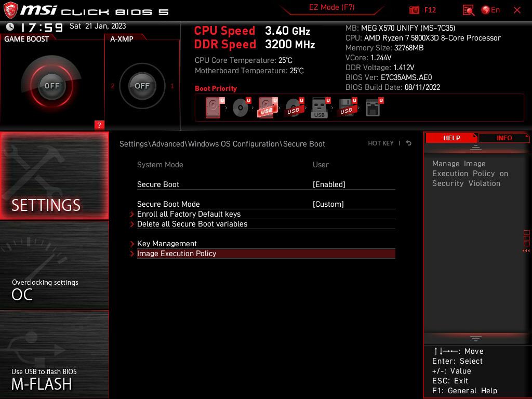Image resolution: width=532 pixels, height=399 pixels.
Task: Click the side panel collapse arrows
Action: [526, 251]
